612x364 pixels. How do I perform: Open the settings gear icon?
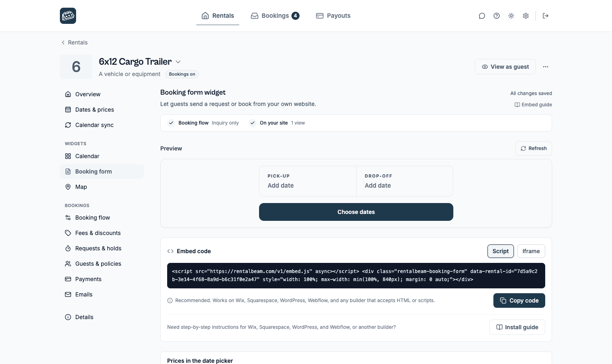click(526, 16)
